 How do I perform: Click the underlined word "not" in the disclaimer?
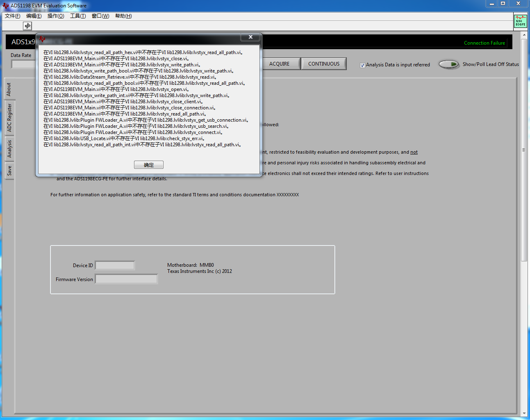414,152
